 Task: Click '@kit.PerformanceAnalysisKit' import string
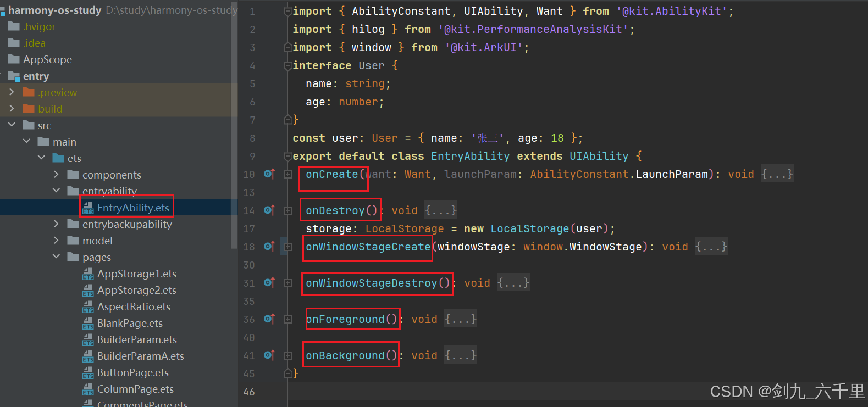click(533, 29)
